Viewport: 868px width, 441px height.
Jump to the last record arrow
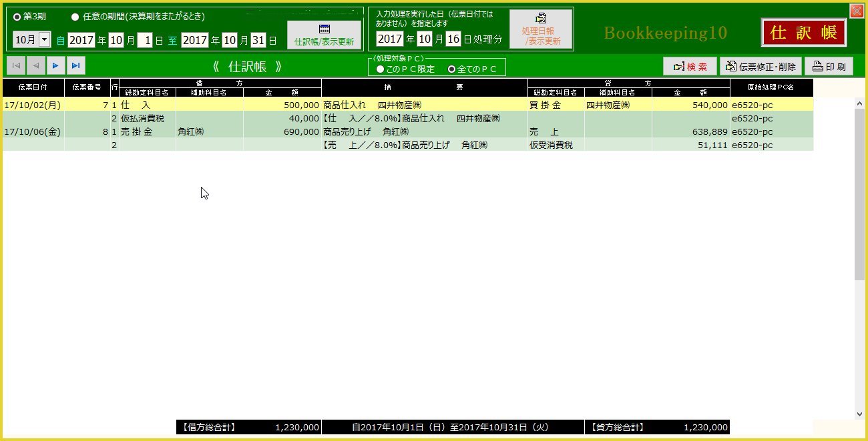pos(76,65)
